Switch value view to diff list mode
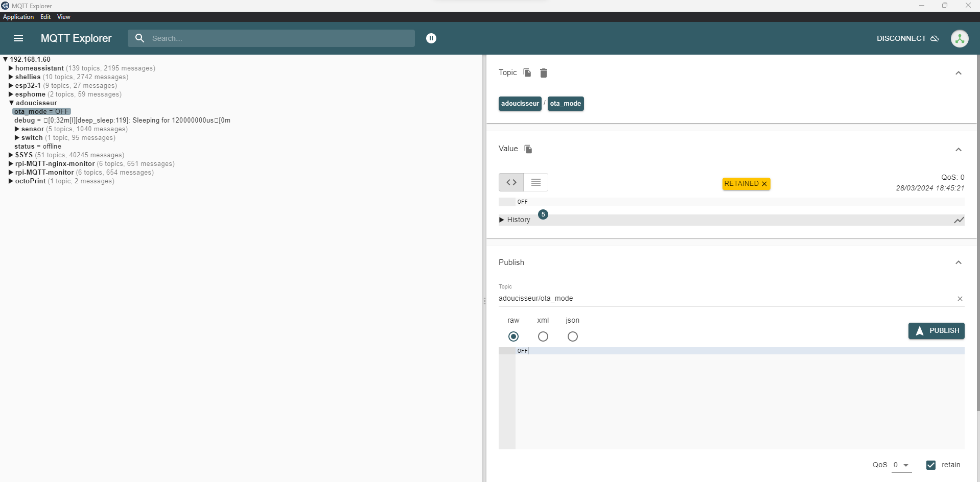Screen dimensions: 980x482 coord(536,182)
